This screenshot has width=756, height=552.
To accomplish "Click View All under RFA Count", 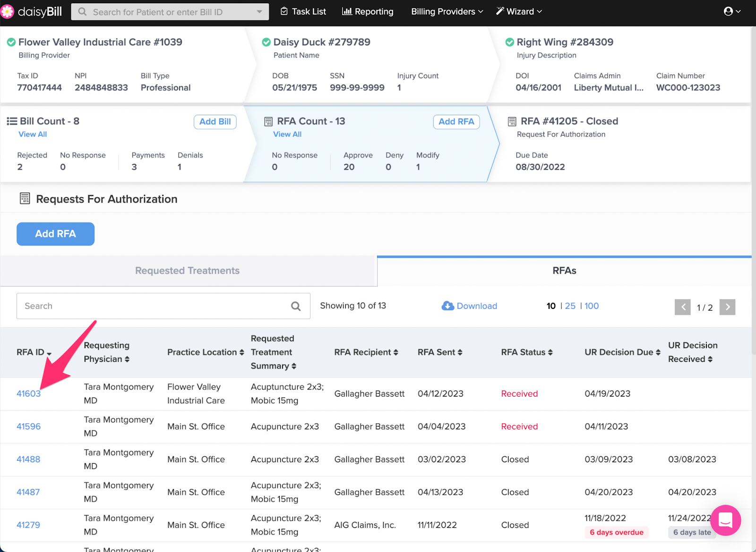I will (287, 134).
